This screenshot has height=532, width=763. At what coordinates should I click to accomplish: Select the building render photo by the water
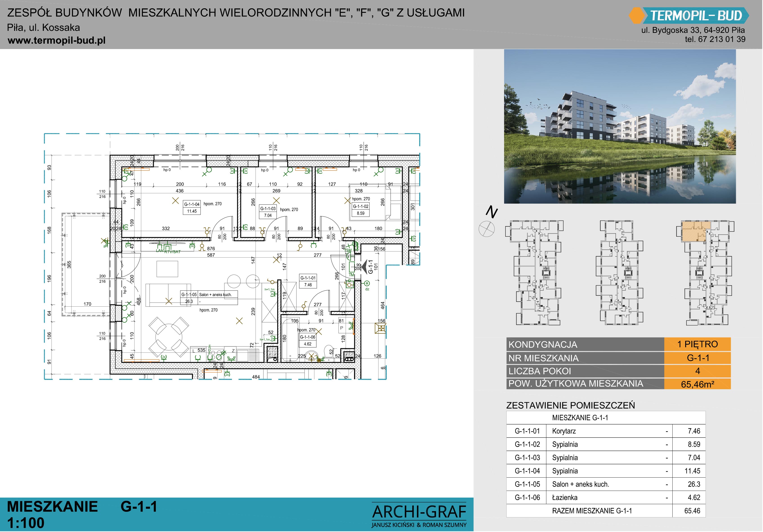[620, 126]
